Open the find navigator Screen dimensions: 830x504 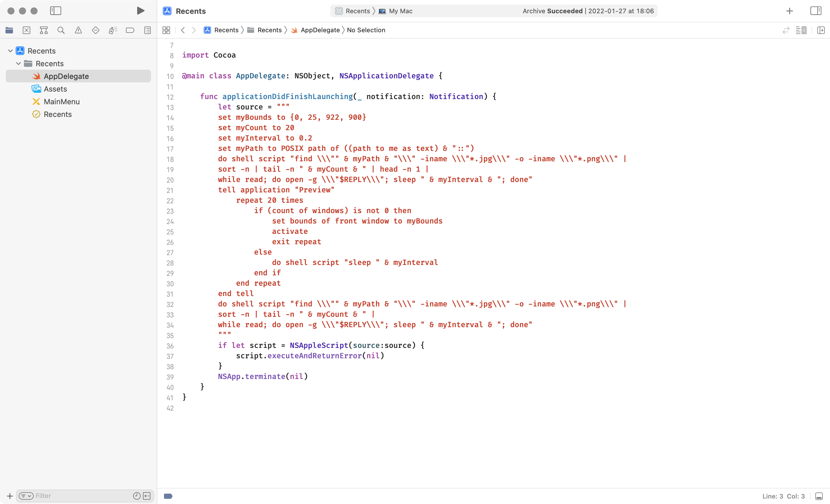[61, 30]
